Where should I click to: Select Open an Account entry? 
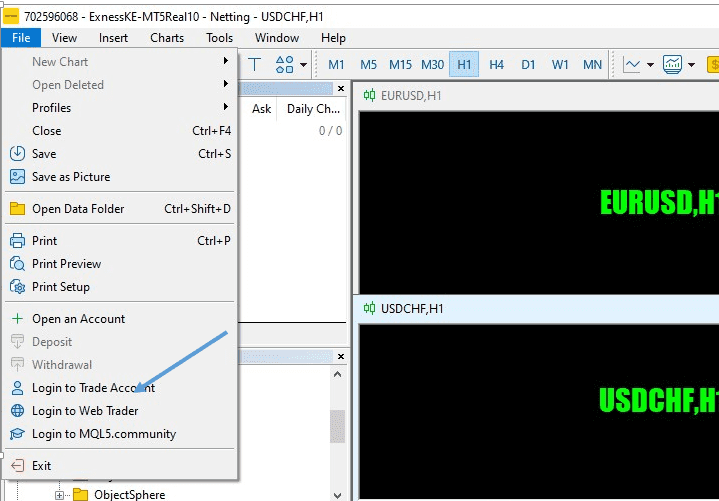pyautogui.click(x=120, y=319)
